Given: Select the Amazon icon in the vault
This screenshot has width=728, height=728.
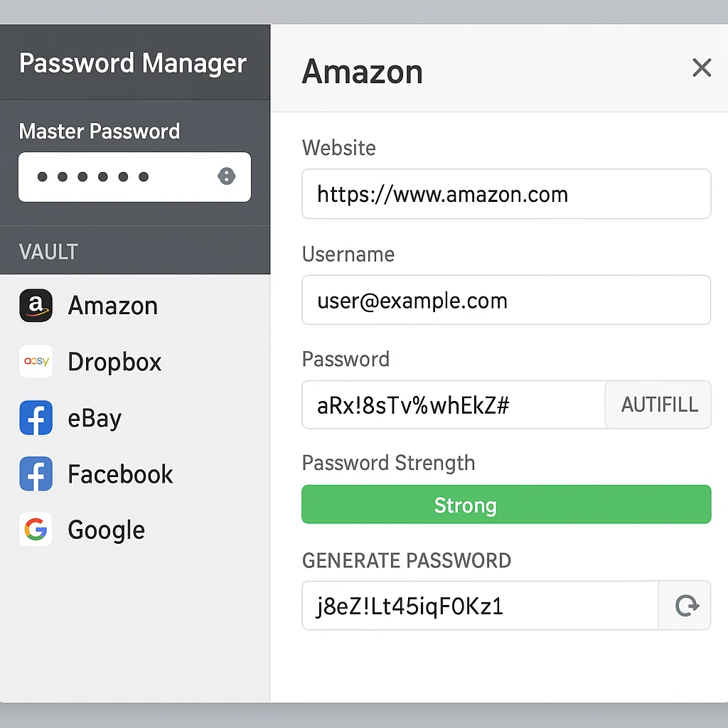Looking at the screenshot, I should (36, 306).
